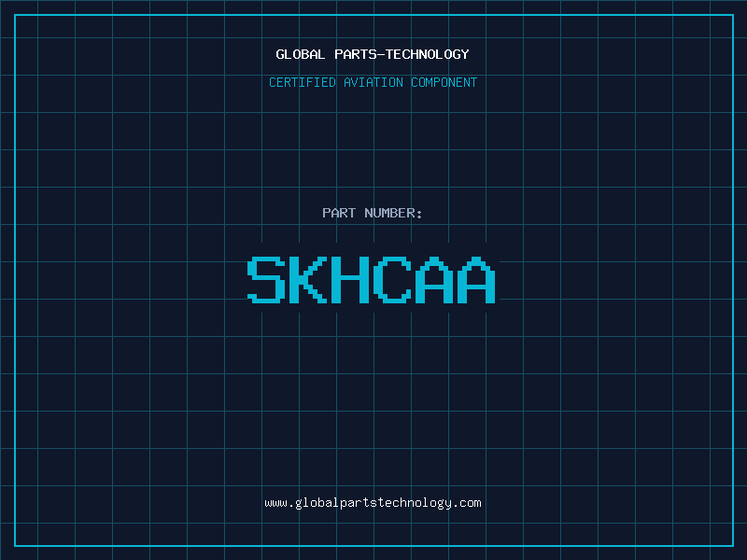
Task: Open the www.globalpartstechnology.com link
Action: pos(373,503)
